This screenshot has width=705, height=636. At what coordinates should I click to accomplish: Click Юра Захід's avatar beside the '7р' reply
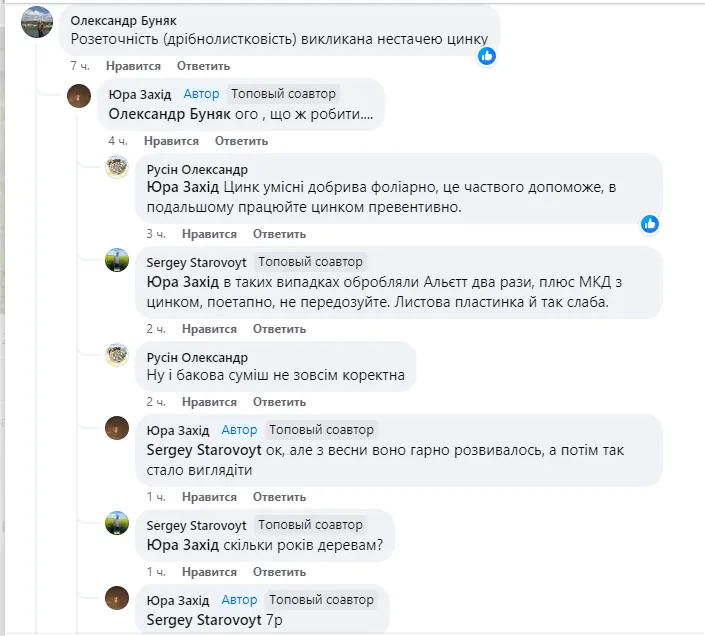pyautogui.click(x=117, y=598)
